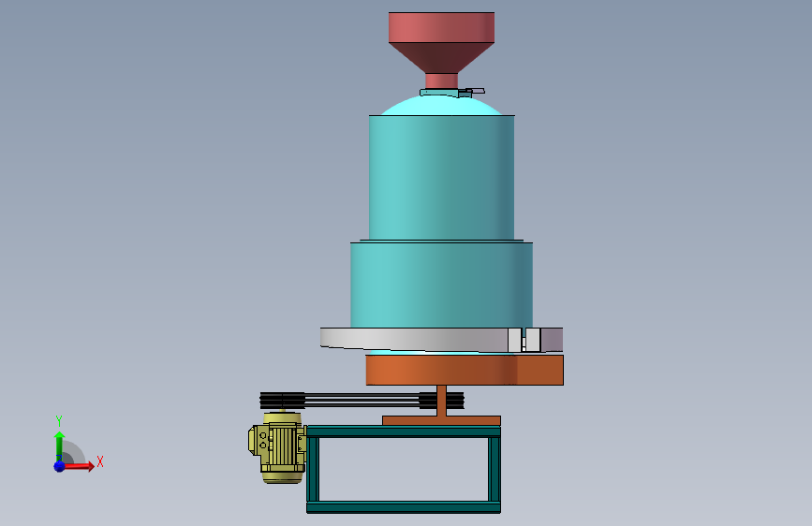Select the dark red conical funnel part

coord(441,57)
